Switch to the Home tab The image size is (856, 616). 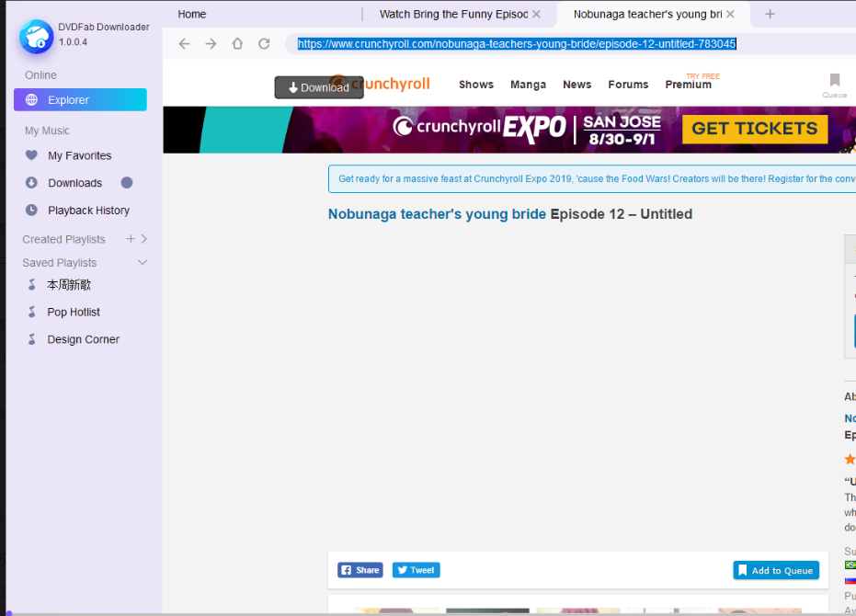coord(192,14)
